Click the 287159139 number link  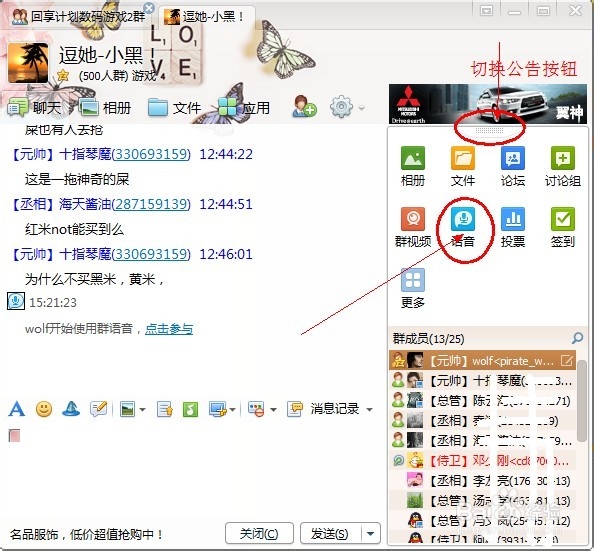coord(151,204)
